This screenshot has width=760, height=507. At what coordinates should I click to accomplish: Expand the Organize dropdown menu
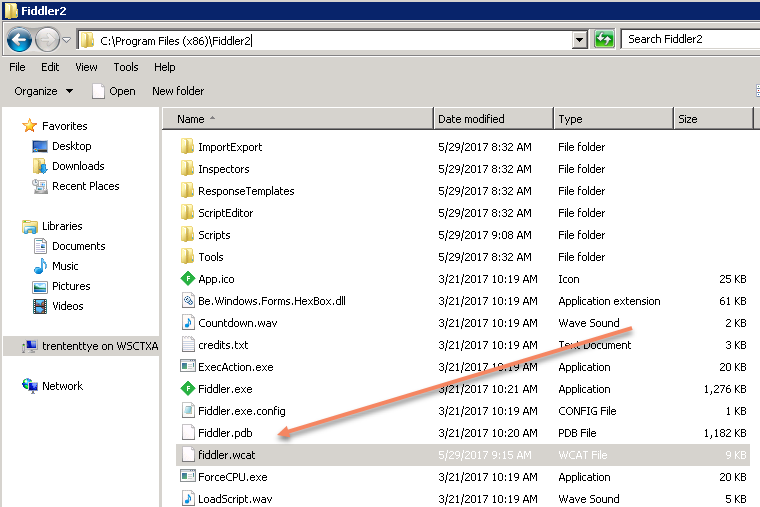pyautogui.click(x=44, y=91)
